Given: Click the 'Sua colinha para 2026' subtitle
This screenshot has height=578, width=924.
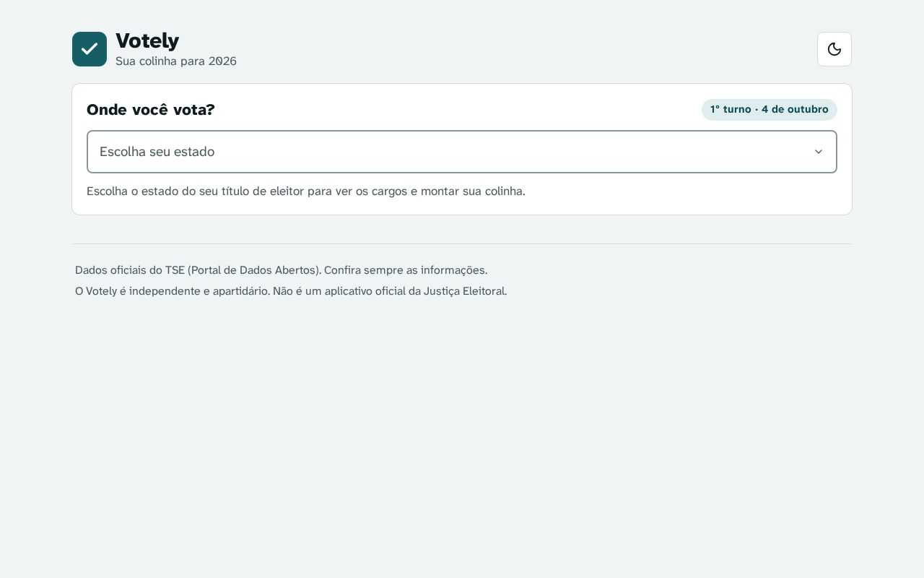Looking at the screenshot, I should tap(176, 61).
